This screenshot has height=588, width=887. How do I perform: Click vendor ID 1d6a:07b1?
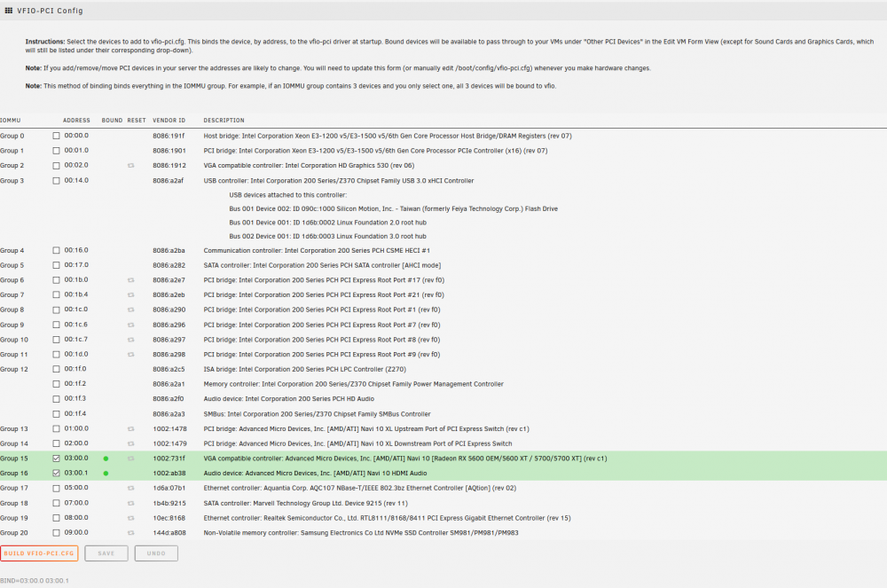pos(169,488)
